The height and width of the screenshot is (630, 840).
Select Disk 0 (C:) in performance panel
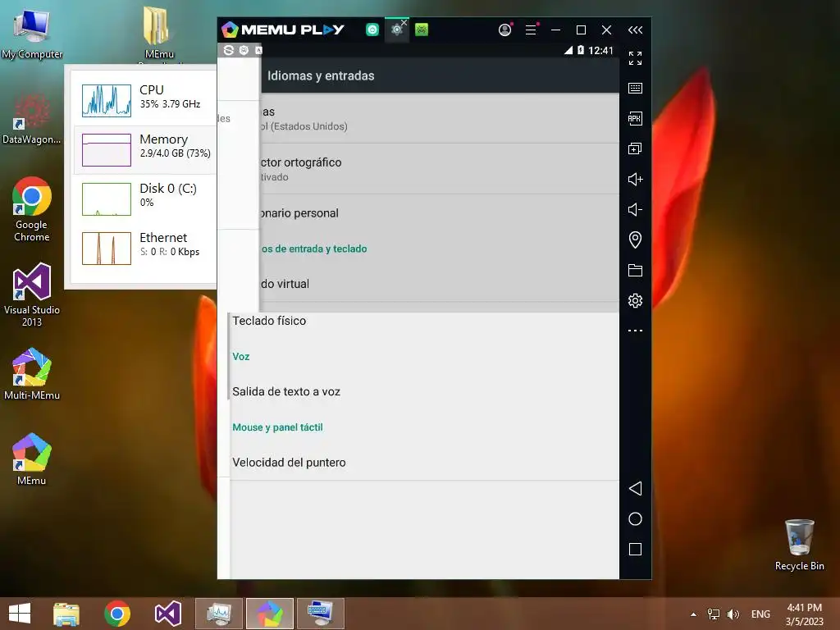point(144,199)
